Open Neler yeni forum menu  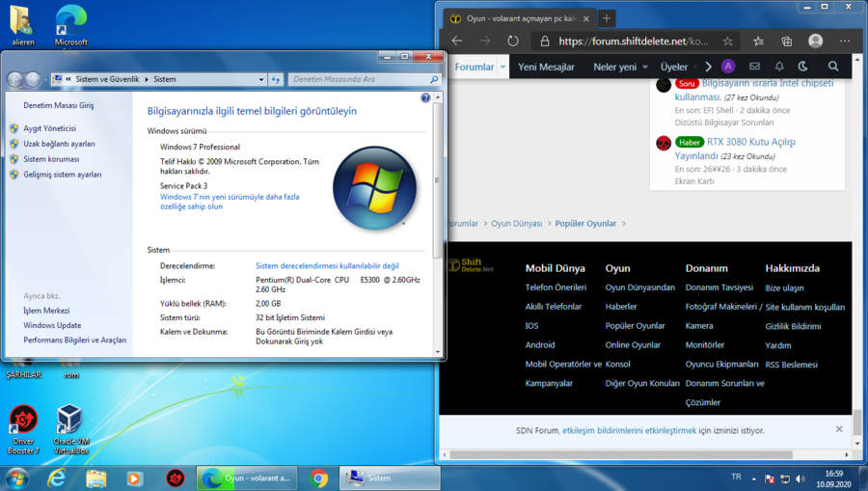[x=615, y=67]
